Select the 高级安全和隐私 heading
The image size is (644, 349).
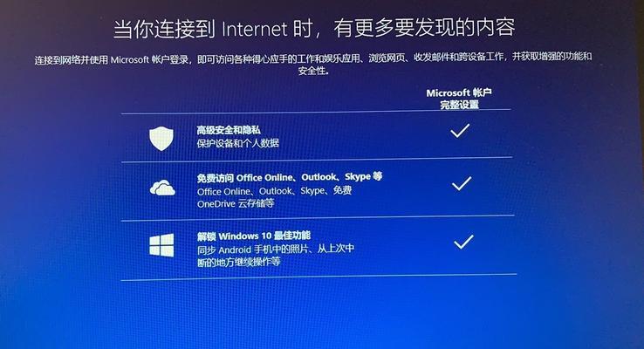pyautogui.click(x=229, y=130)
